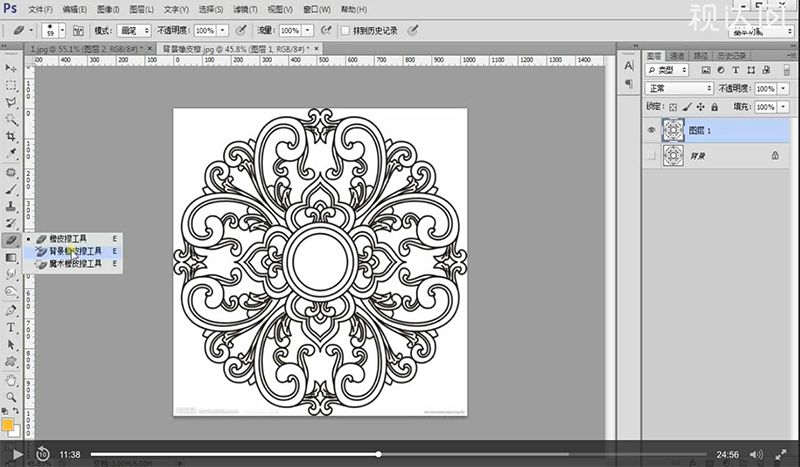
Task: Select the Zoom tool
Action: coord(11,397)
